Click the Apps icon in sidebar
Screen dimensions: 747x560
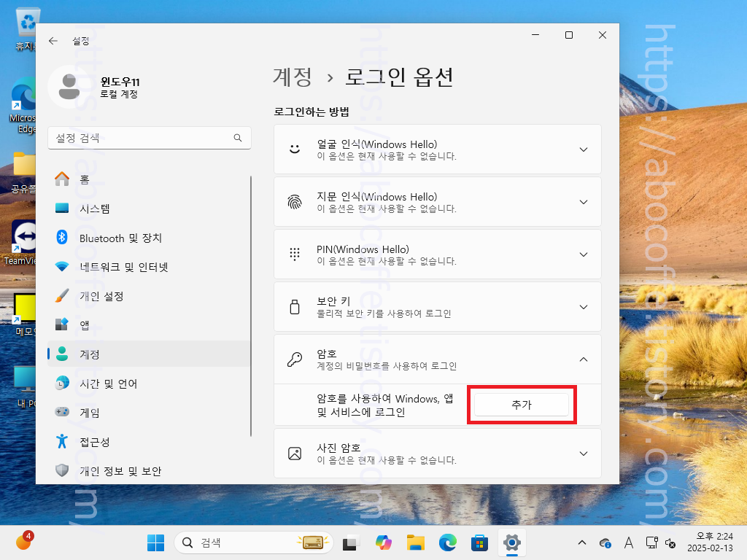(62, 324)
